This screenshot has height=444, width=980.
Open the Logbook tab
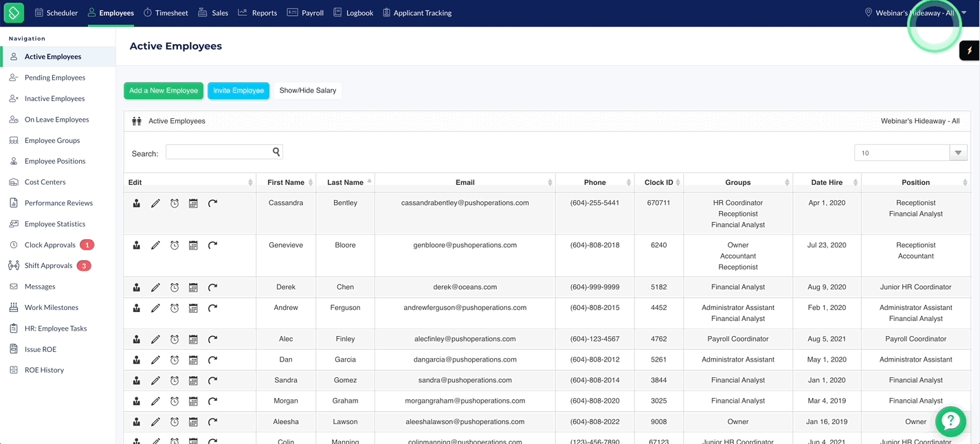tap(353, 13)
